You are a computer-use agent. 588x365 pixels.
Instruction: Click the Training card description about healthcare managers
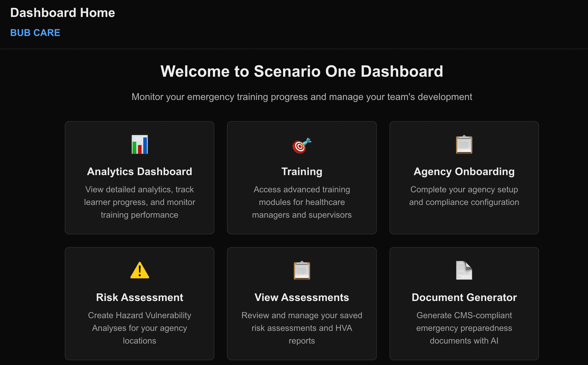coord(302,202)
